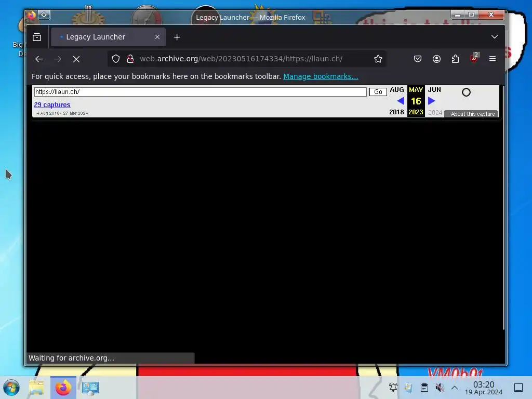Stop loading the page
Image resolution: width=532 pixels, height=399 pixels.
(76, 59)
